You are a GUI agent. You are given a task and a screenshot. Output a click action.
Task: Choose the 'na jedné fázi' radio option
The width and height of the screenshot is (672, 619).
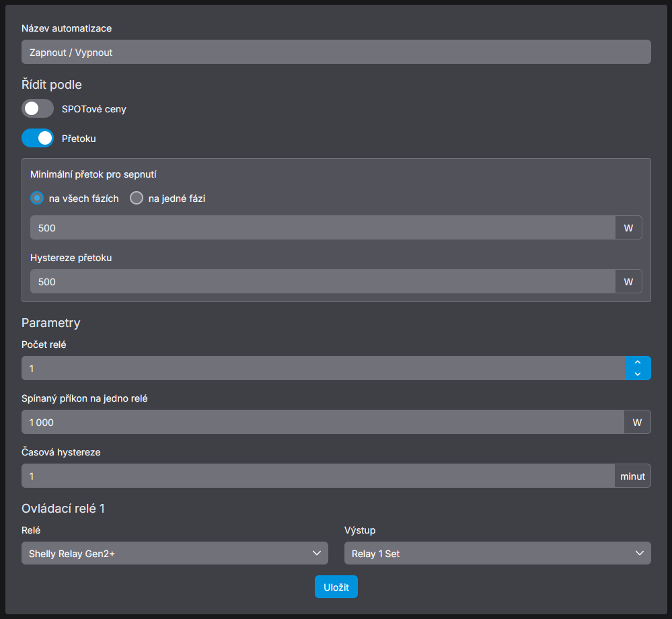click(x=137, y=198)
